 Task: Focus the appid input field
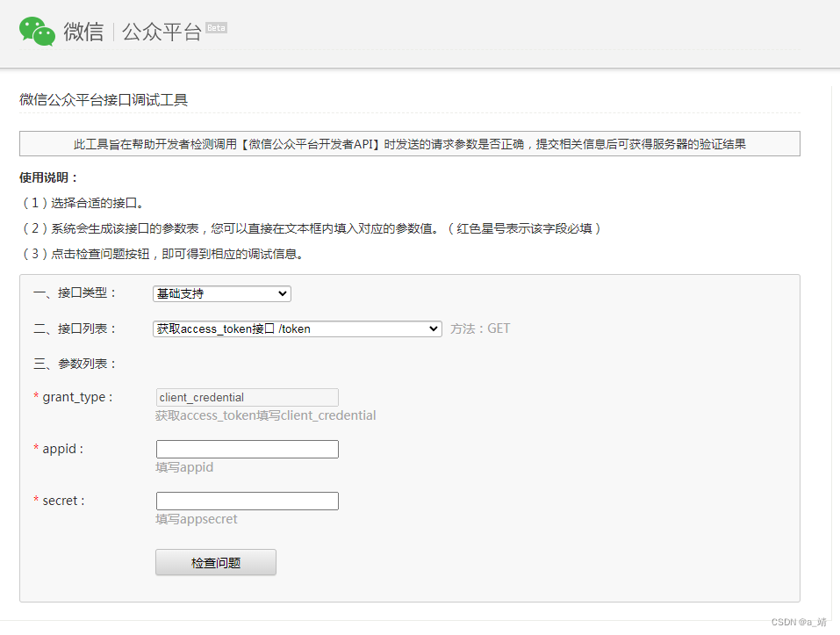247,449
